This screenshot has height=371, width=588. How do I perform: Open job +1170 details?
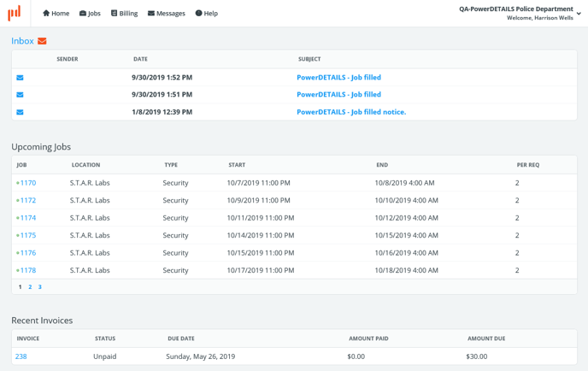[26, 183]
